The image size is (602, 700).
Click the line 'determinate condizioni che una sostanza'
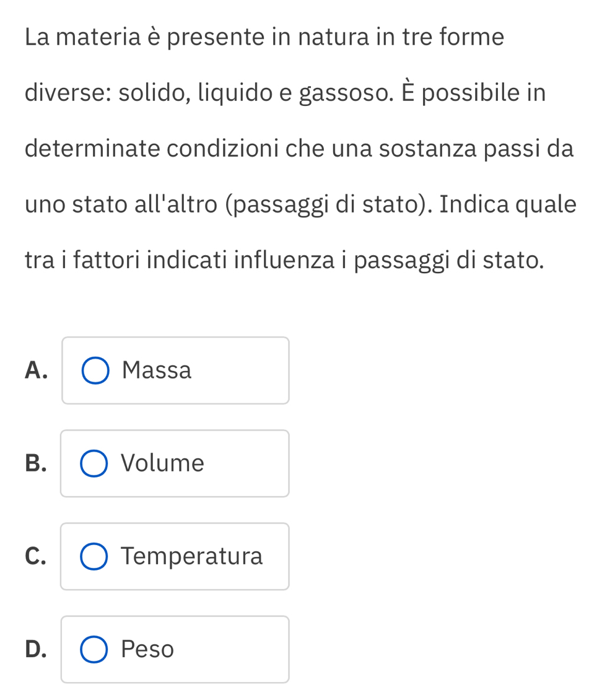tap(300, 149)
